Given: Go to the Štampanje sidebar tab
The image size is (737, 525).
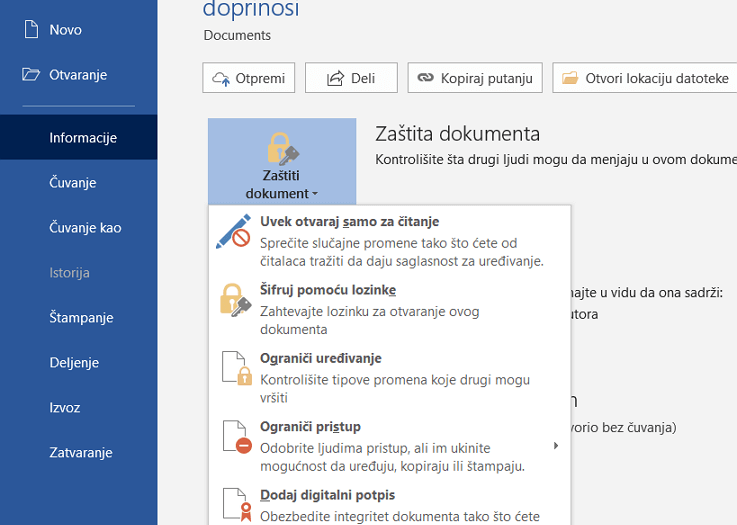Looking at the screenshot, I should [x=81, y=318].
